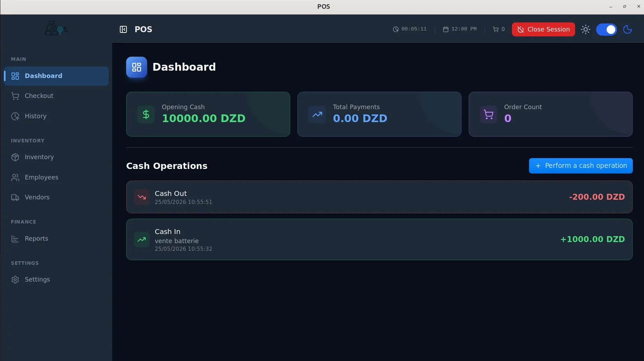Click the dollar icon on Opening Cash

(x=146, y=114)
